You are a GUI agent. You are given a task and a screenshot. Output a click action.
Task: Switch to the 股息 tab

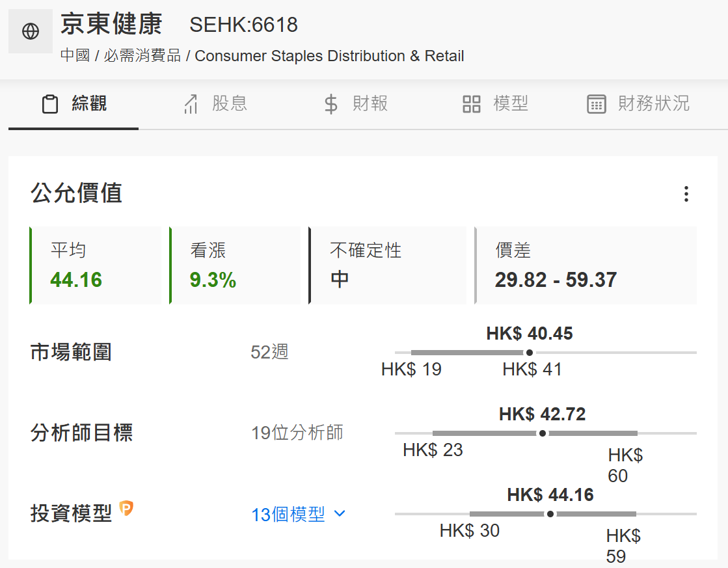pos(215,104)
